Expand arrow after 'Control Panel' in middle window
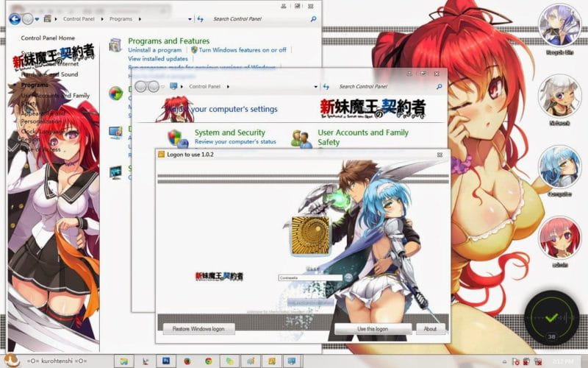 pos(228,86)
